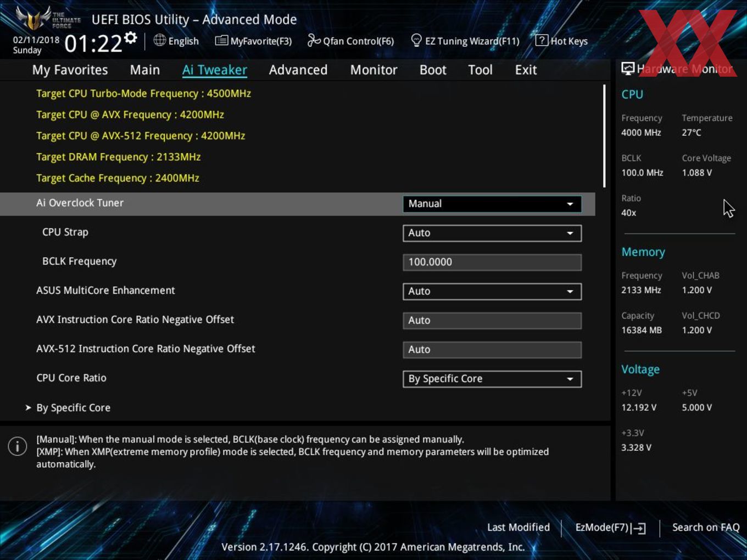Open the Monitor tab

pyautogui.click(x=374, y=70)
